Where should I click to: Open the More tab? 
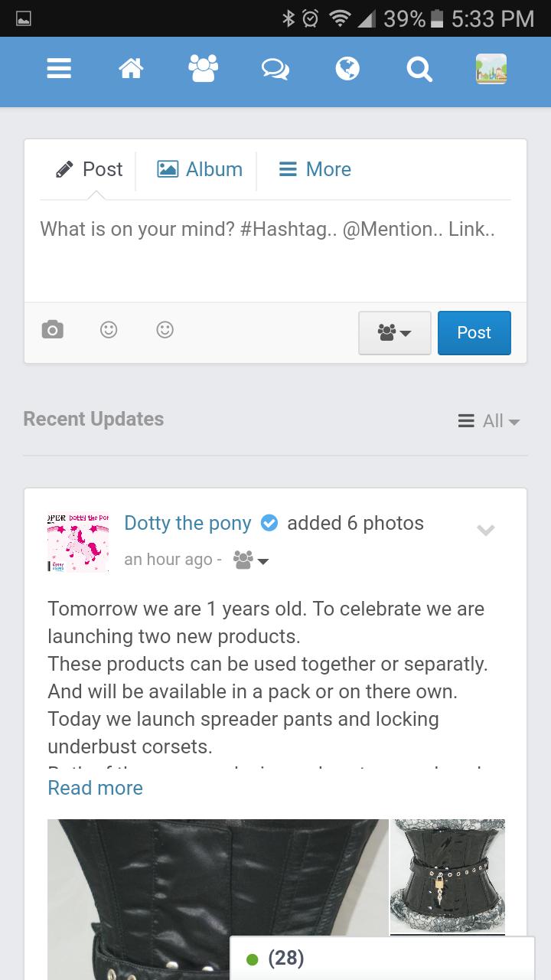pos(315,169)
